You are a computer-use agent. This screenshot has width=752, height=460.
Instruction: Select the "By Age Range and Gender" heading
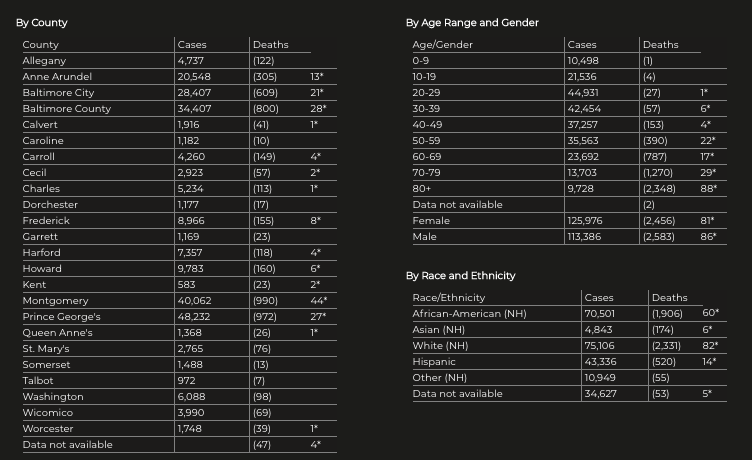[472, 22]
